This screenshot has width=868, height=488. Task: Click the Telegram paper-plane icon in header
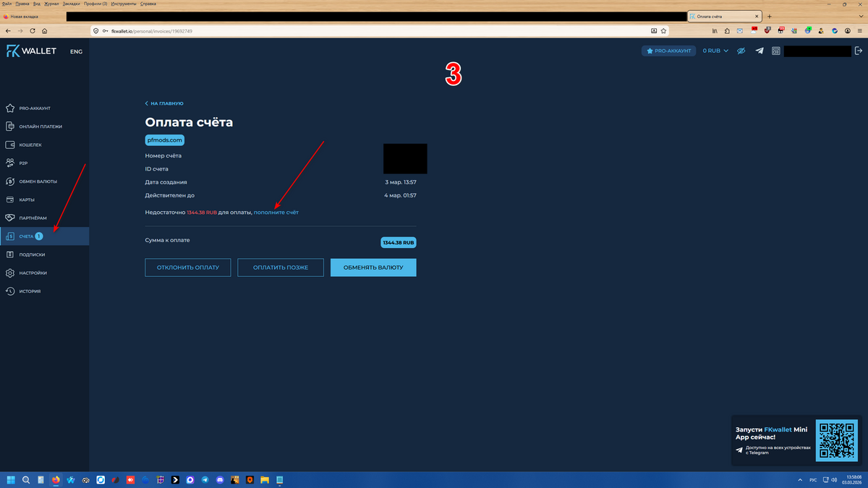pos(759,51)
